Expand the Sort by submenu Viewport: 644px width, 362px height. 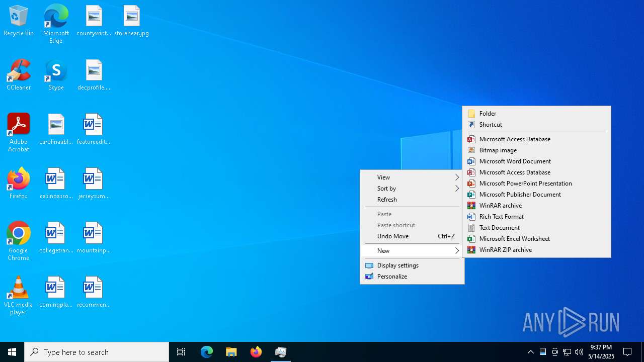(412, 188)
